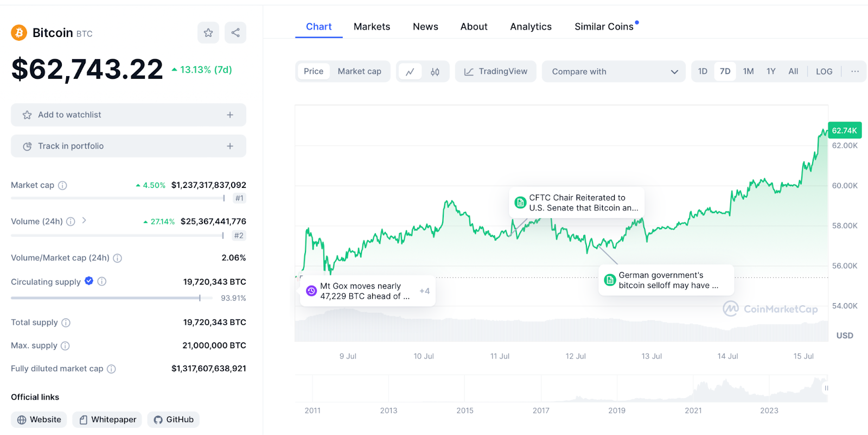Click the 93.91% supply percentage
The image size is (868, 435).
233,298
